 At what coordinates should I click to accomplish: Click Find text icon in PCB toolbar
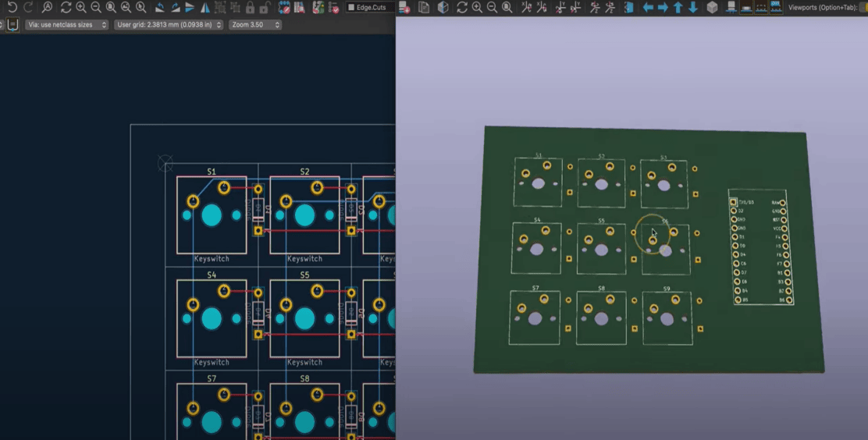click(x=48, y=8)
